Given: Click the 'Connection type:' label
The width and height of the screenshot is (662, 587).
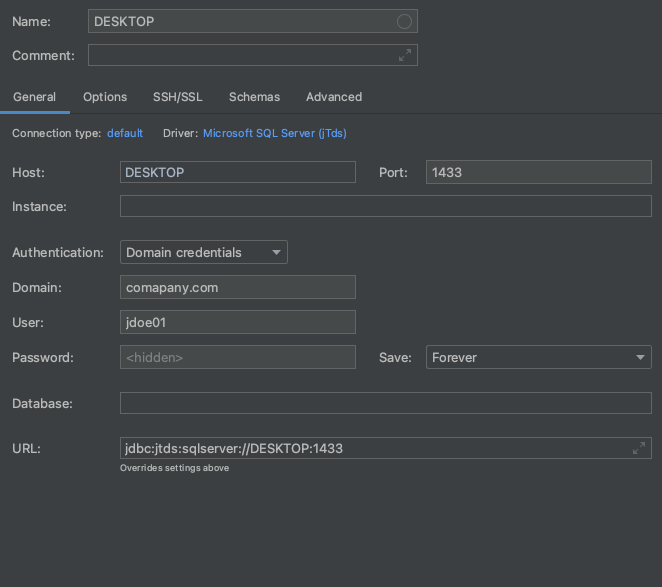Looking at the screenshot, I should point(57,133).
